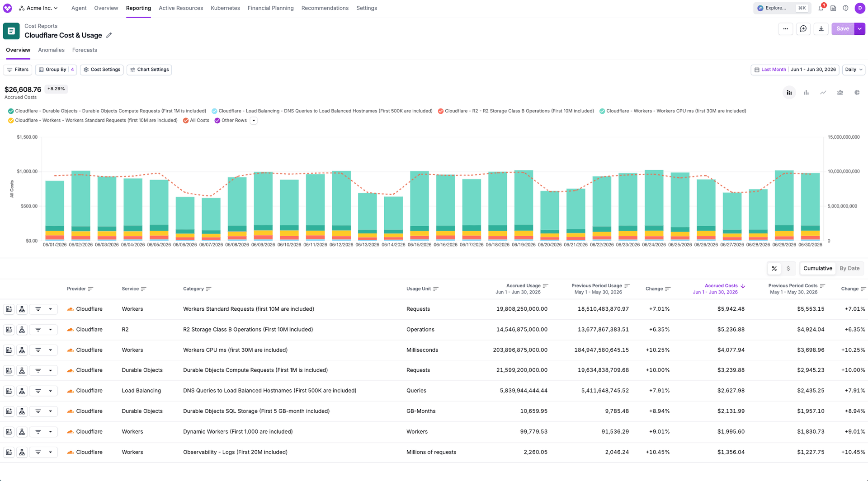This screenshot has width=868, height=481.
Task: Open filter dropdown in R2 Storage row
Action: (43, 330)
